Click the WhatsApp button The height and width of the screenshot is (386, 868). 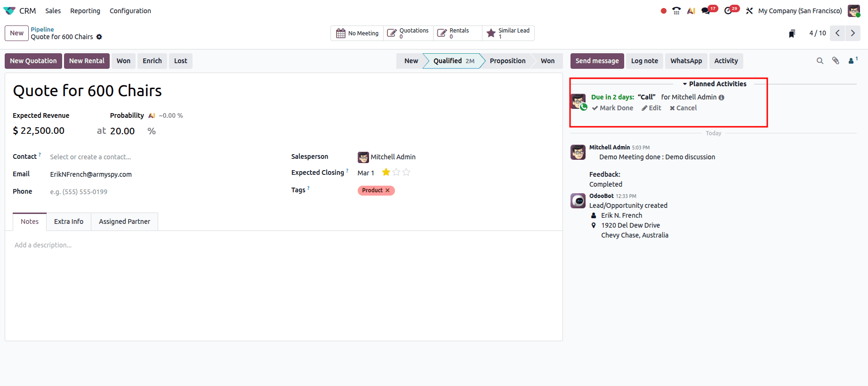(x=686, y=61)
